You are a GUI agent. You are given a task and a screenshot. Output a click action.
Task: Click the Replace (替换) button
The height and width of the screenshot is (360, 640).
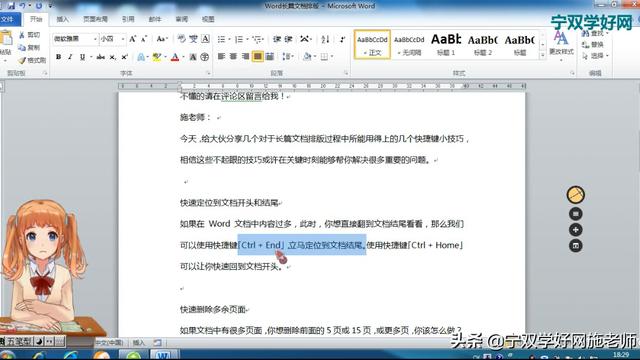593,44
